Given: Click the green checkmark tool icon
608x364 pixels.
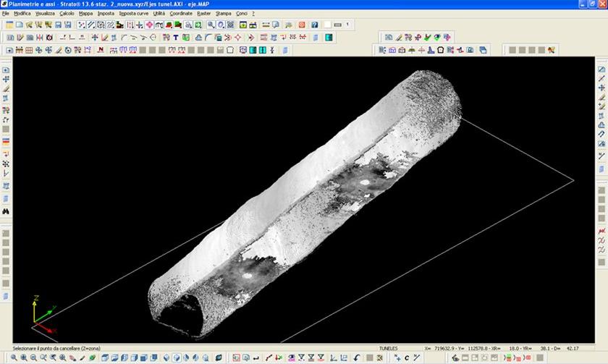Looking at the screenshot, I should pos(427,37).
